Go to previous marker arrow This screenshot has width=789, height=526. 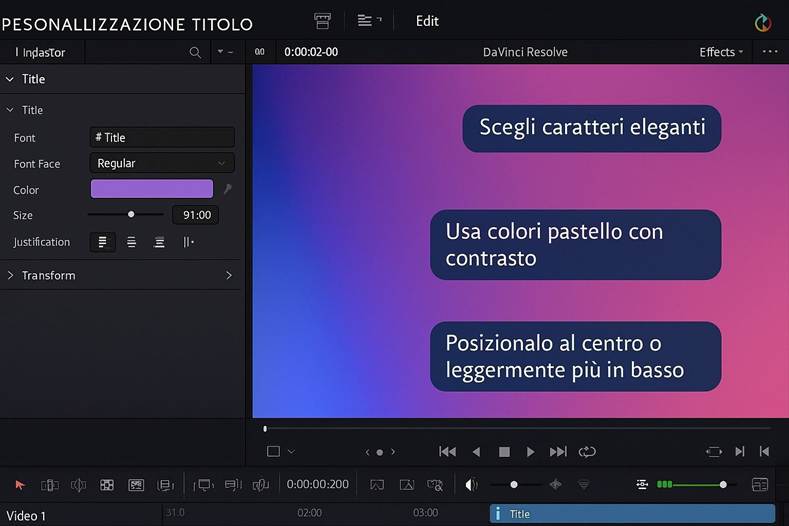click(367, 452)
